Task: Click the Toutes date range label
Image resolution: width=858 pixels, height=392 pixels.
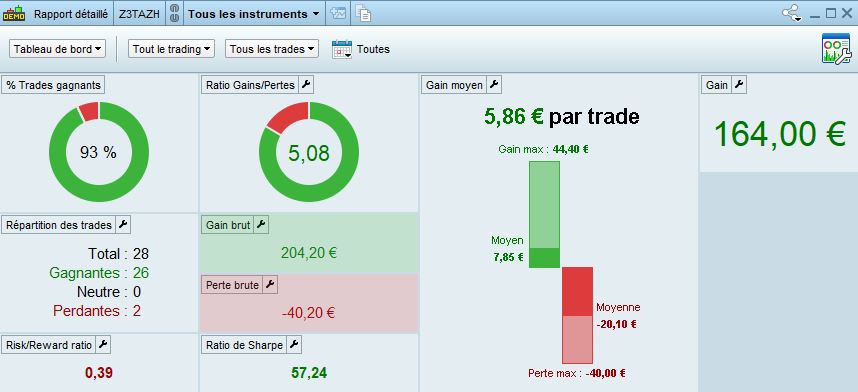Action: pyautogui.click(x=373, y=49)
